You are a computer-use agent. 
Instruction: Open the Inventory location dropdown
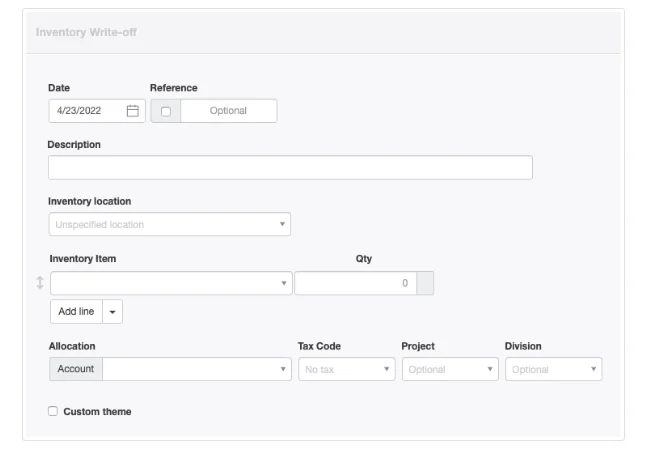pyautogui.click(x=170, y=224)
